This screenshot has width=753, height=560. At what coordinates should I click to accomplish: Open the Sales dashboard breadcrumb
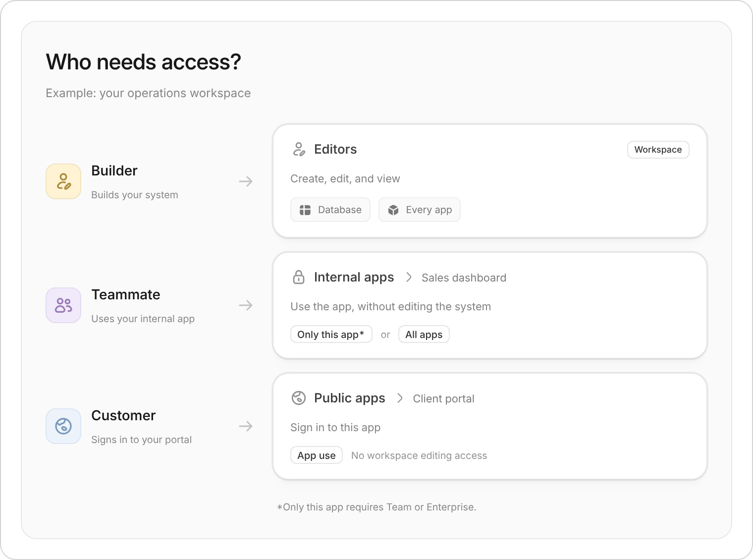(464, 278)
